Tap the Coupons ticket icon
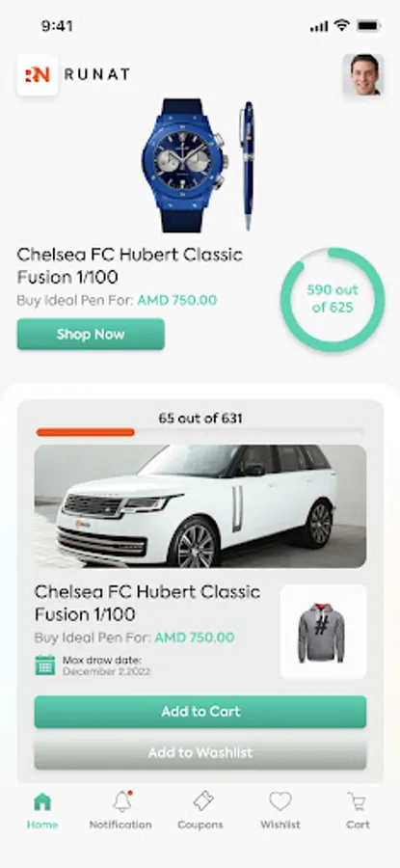The image size is (400, 868). (203, 801)
